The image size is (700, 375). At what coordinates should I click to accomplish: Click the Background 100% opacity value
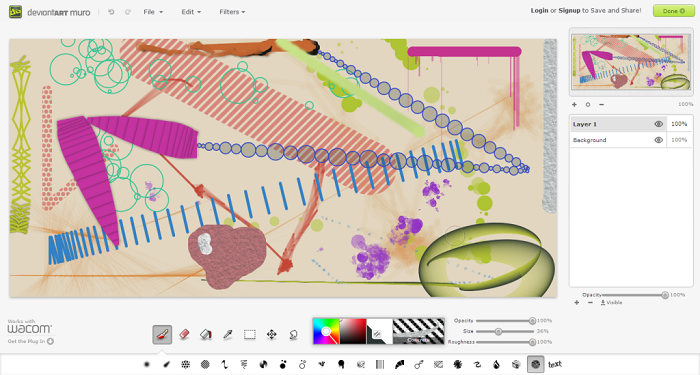679,140
